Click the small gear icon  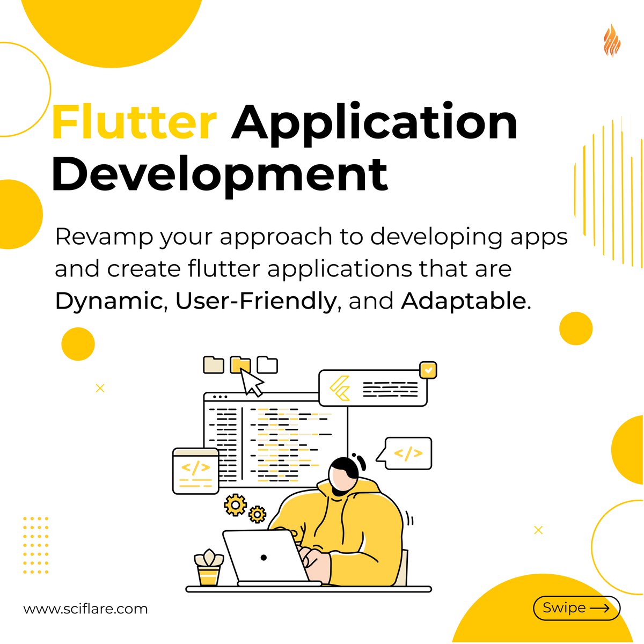click(x=258, y=514)
